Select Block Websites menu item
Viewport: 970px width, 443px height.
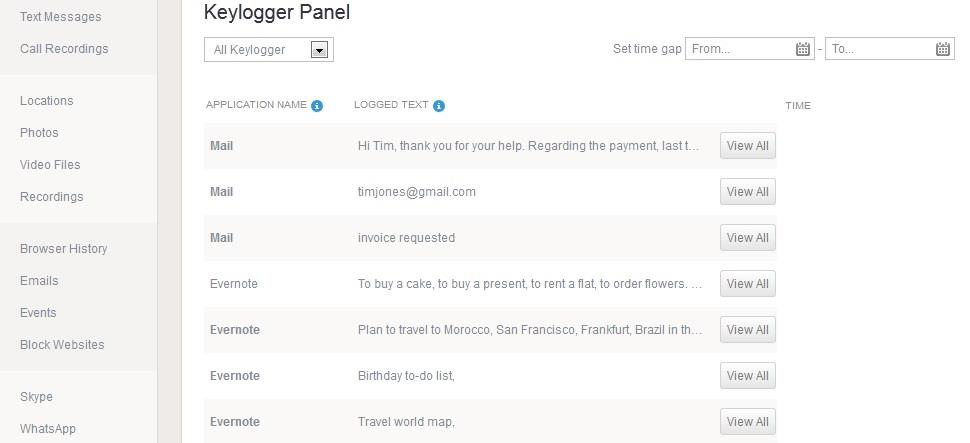pyautogui.click(x=62, y=344)
